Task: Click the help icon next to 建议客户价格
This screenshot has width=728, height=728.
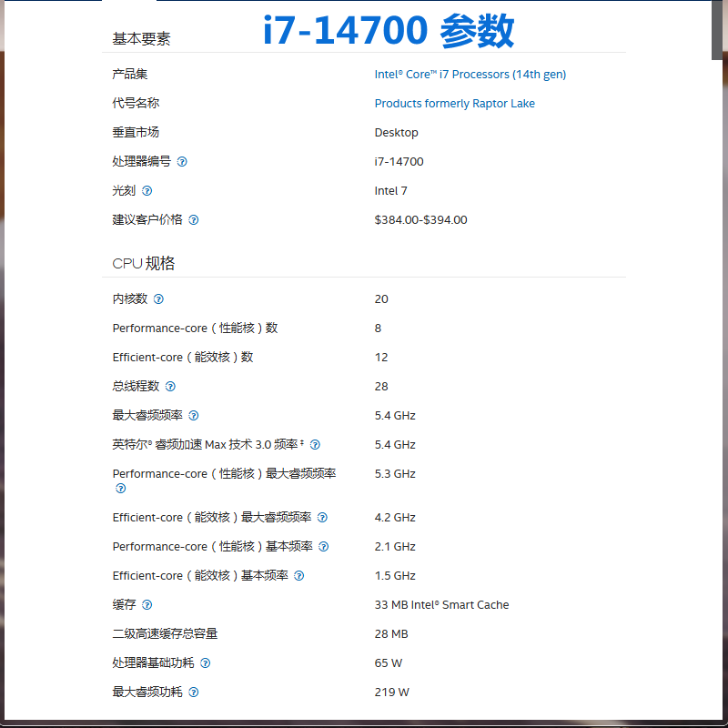Action: [194, 220]
